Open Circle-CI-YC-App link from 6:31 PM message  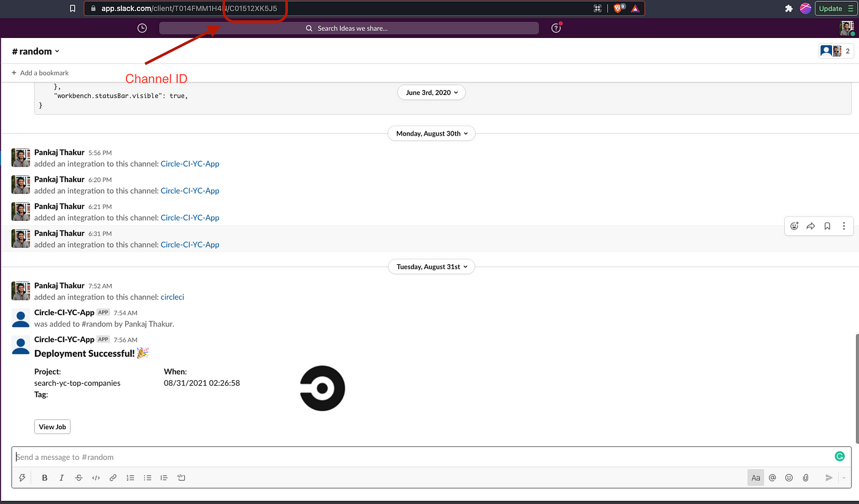tap(190, 245)
